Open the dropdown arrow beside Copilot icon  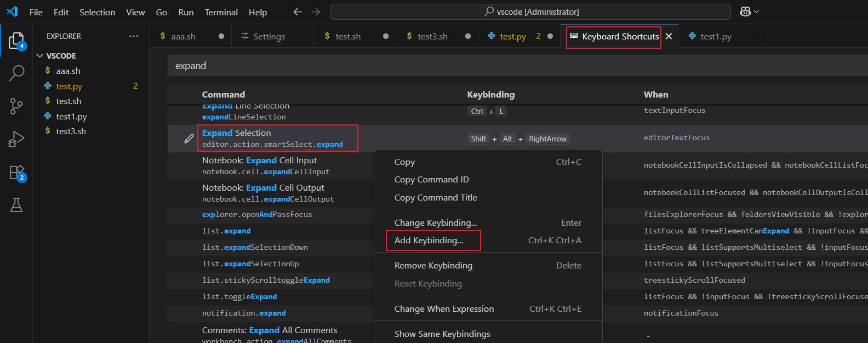757,12
